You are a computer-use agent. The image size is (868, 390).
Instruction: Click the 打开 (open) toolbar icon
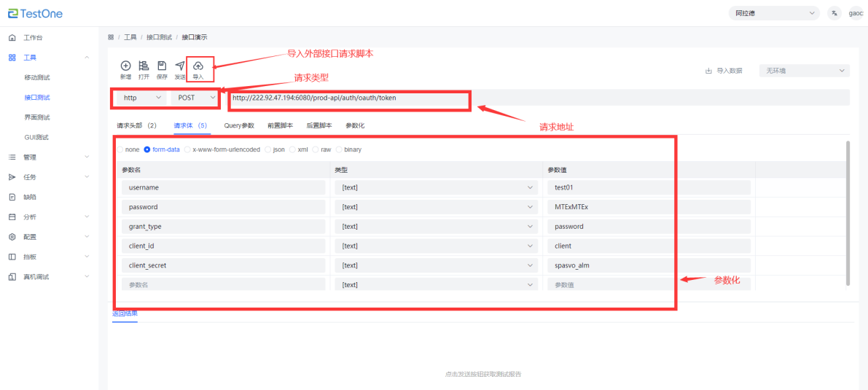(144, 66)
